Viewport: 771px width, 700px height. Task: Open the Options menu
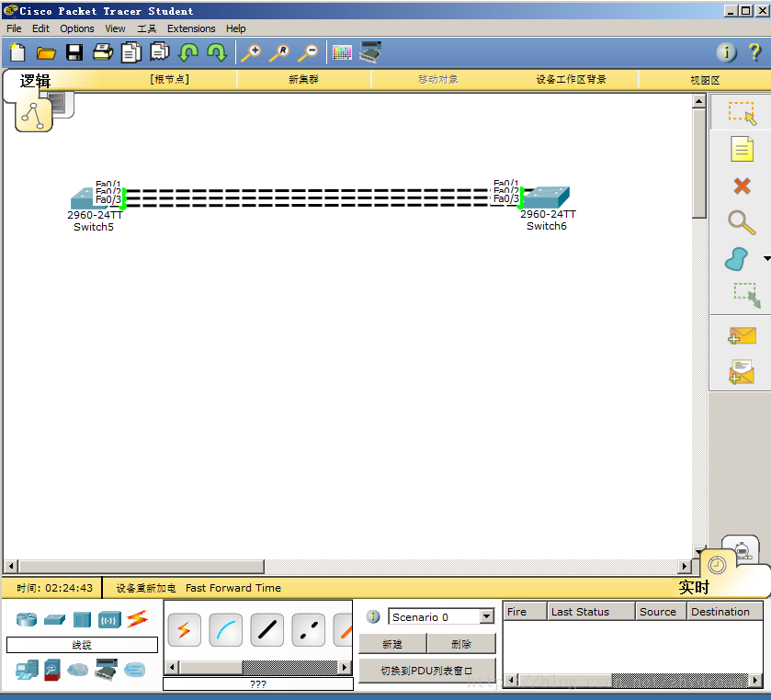click(x=77, y=28)
